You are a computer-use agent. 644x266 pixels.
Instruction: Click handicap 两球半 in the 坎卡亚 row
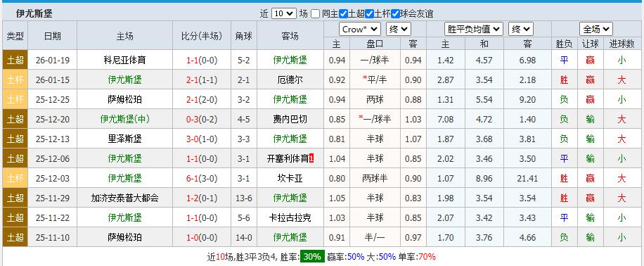pyautogui.click(x=375, y=179)
